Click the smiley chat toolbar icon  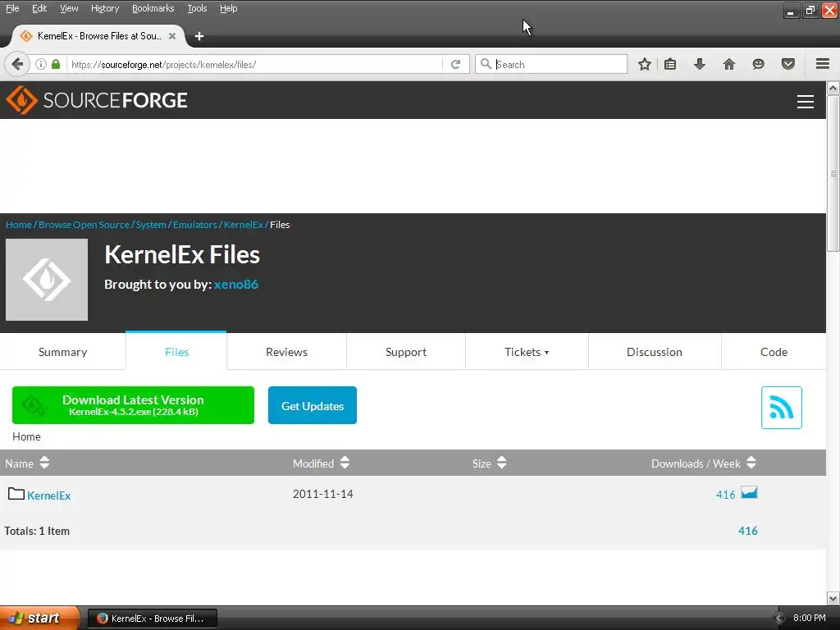(758, 64)
